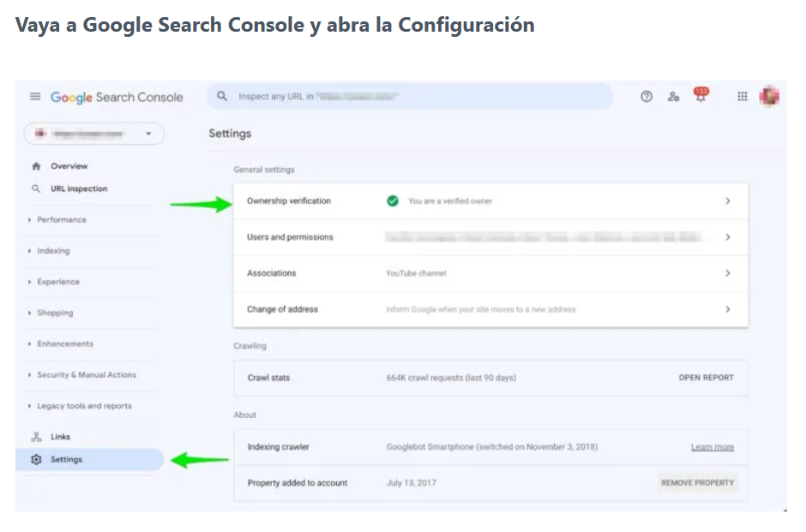Open notifications bell with red badge

(701, 94)
